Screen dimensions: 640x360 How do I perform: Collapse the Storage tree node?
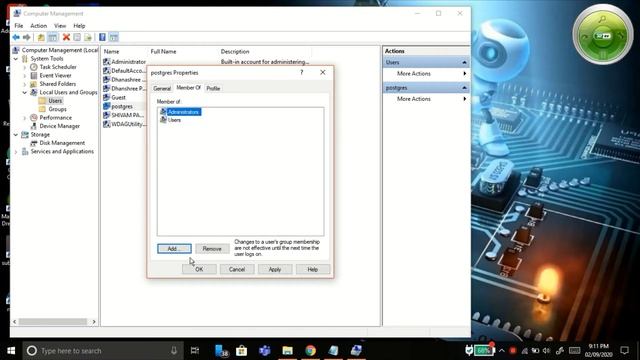16,135
